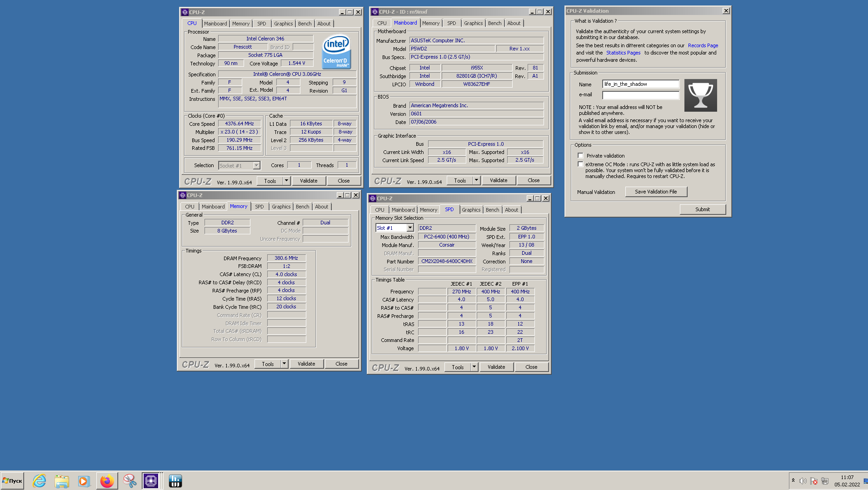Launch Windows Media Player from taskbar
Viewport: 868px width, 490px height.
(x=84, y=481)
